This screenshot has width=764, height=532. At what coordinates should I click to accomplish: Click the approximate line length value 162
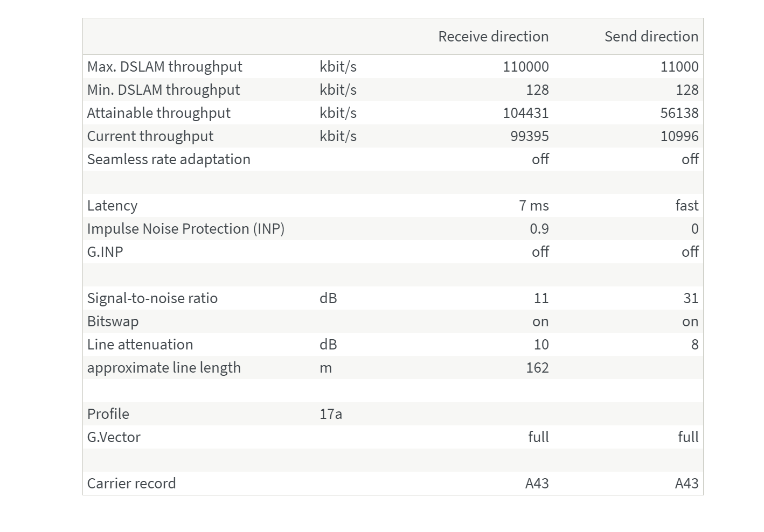(x=537, y=368)
